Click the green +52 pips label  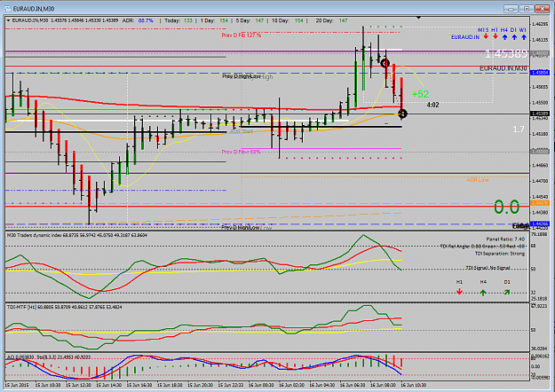pyautogui.click(x=420, y=94)
